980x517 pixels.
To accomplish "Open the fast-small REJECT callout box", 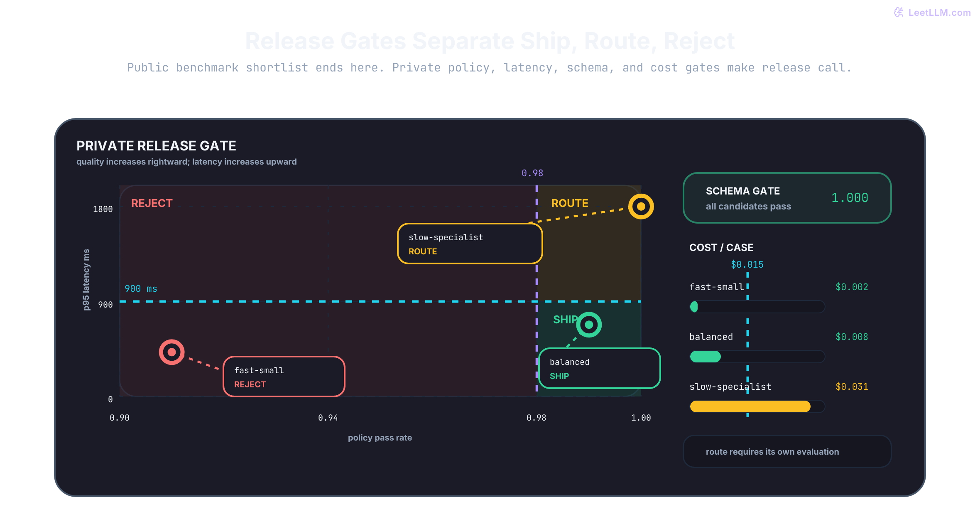I will (x=284, y=377).
